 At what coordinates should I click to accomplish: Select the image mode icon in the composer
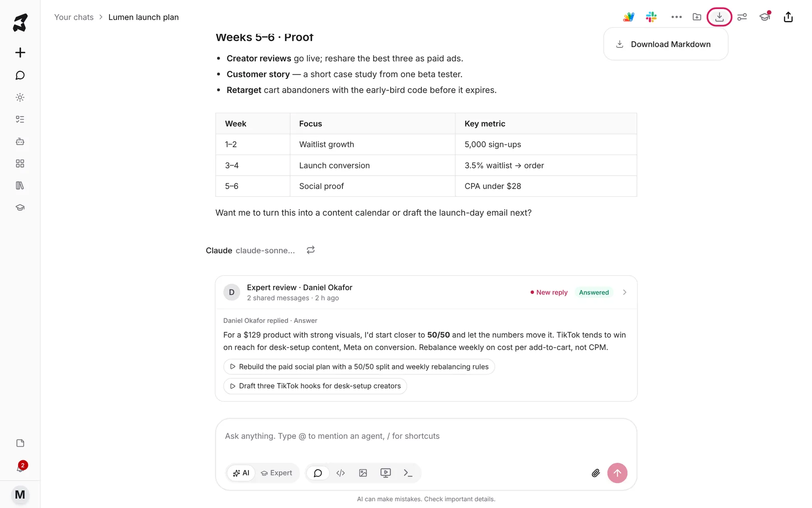point(363,473)
